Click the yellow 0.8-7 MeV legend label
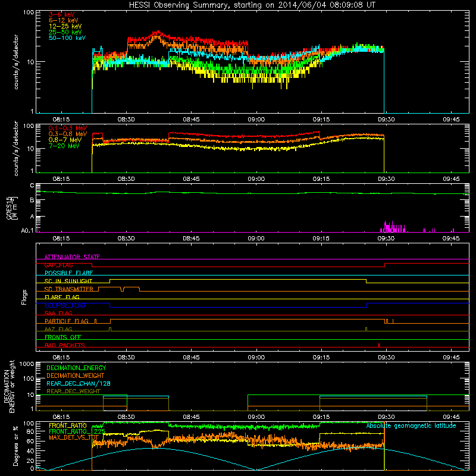Image resolution: width=476 pixels, height=476 pixels. click(x=65, y=140)
